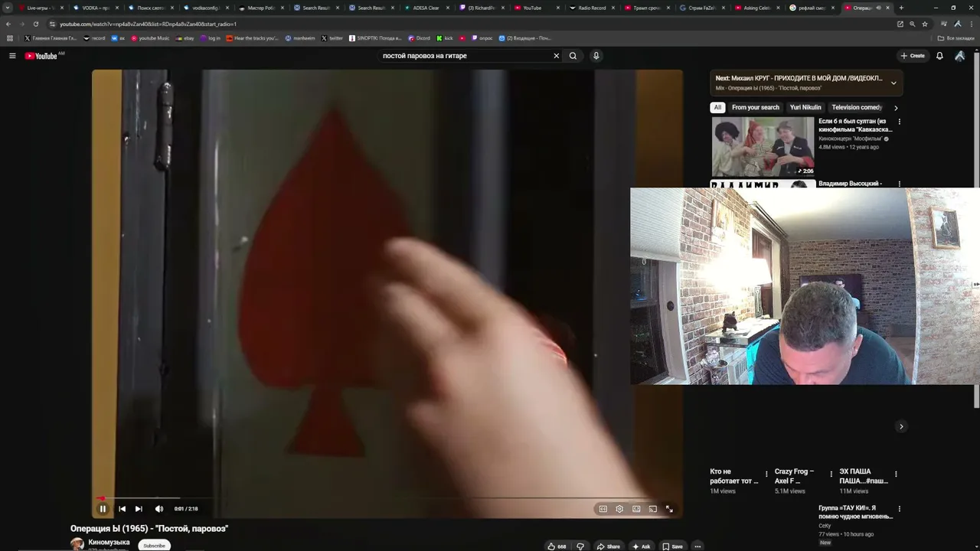This screenshot has height=551, width=980.
Task: Open options for Если б я был султан video
Action: [900, 122]
